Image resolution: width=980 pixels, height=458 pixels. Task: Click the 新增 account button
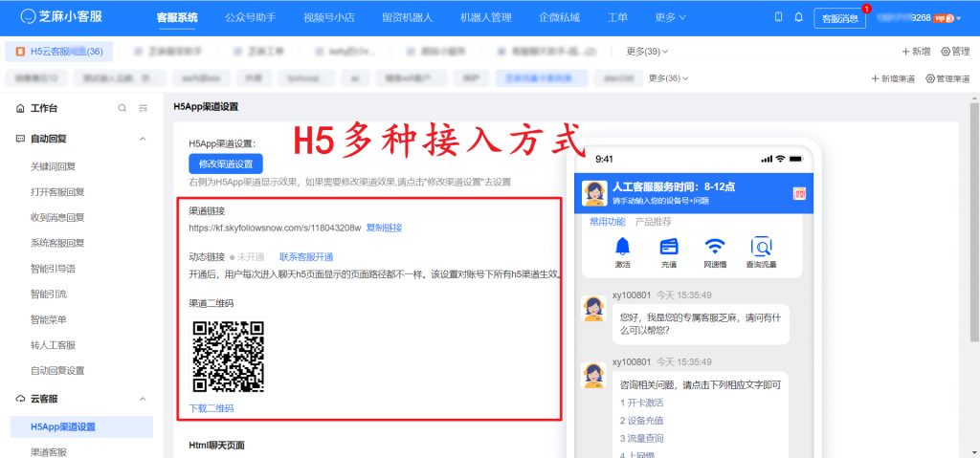pyautogui.click(x=916, y=52)
